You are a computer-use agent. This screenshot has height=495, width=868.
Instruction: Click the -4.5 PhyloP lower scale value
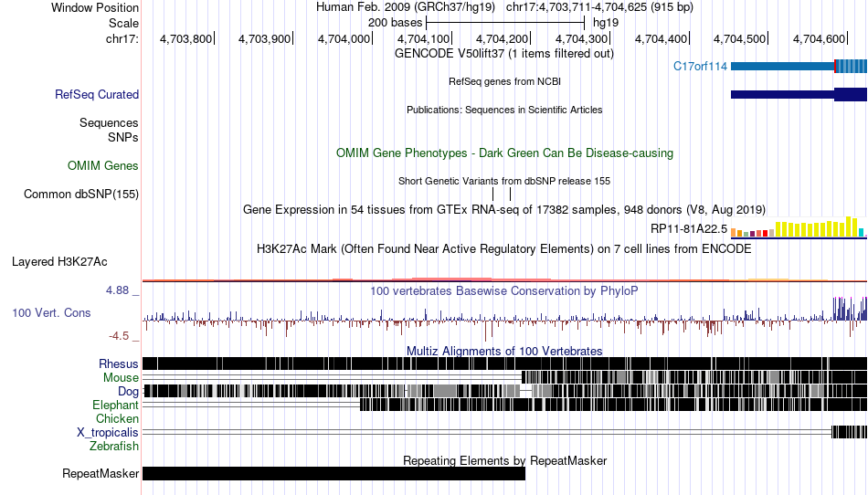(x=119, y=336)
